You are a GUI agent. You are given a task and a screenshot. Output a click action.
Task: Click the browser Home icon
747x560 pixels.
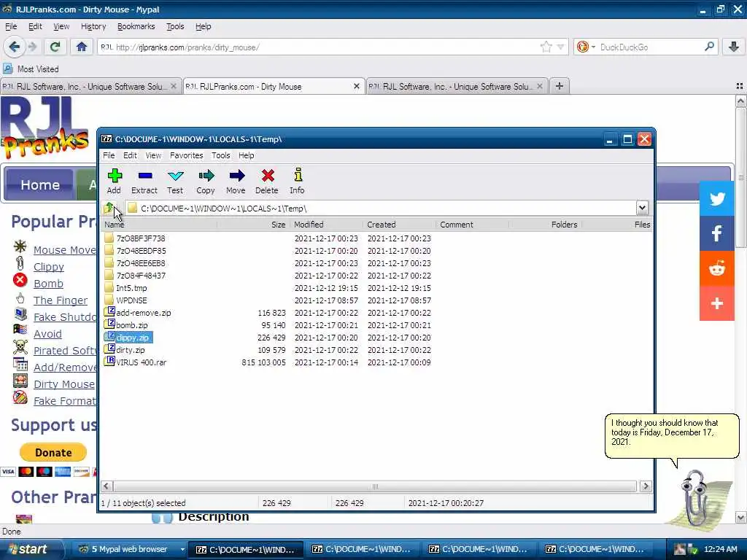(82, 47)
